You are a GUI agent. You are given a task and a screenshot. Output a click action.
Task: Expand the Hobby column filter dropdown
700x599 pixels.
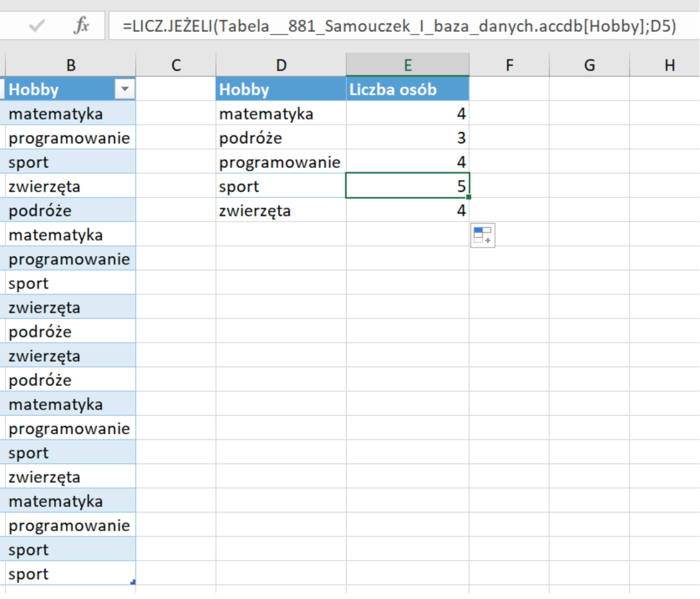point(125,89)
